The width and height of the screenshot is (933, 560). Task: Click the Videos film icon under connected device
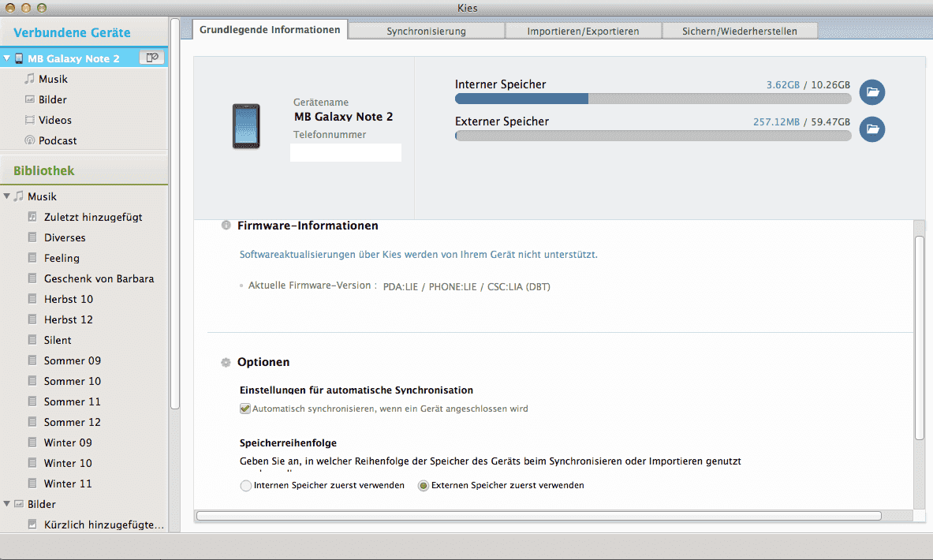pyautogui.click(x=30, y=120)
